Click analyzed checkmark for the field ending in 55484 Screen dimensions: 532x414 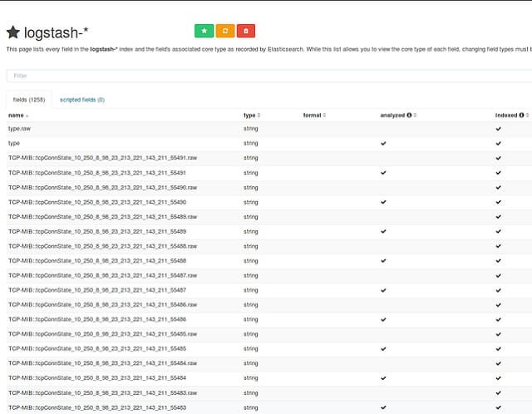(383, 377)
